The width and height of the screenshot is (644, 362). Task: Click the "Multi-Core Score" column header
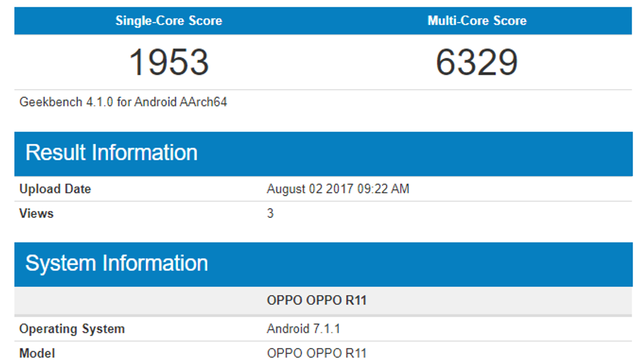pos(477,21)
